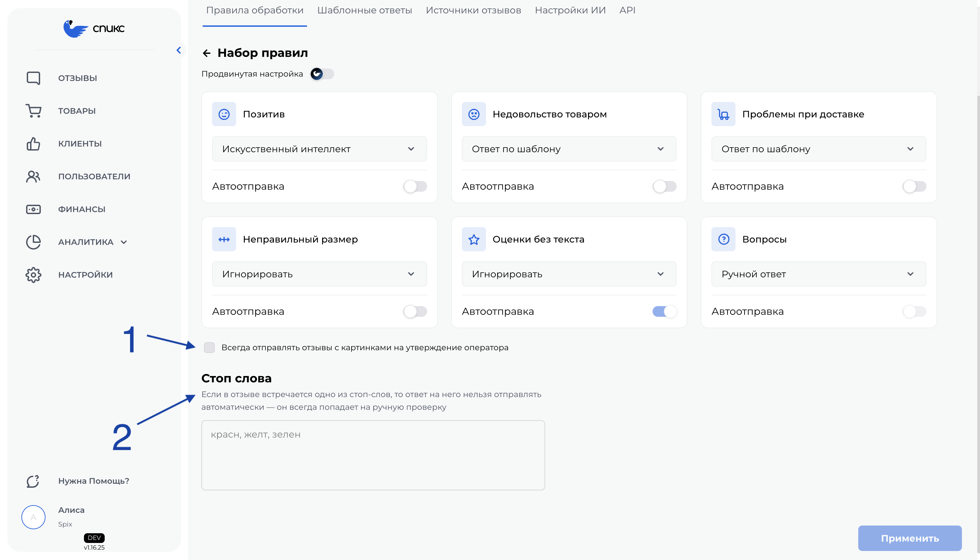Open the Вопросы Ручной ответ dropdown
The width and height of the screenshot is (980, 560).
tap(818, 274)
